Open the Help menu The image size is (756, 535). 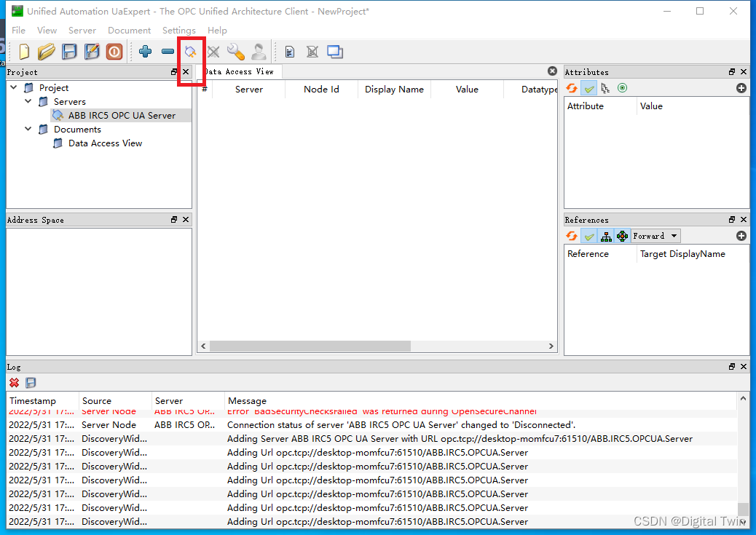pyautogui.click(x=217, y=31)
